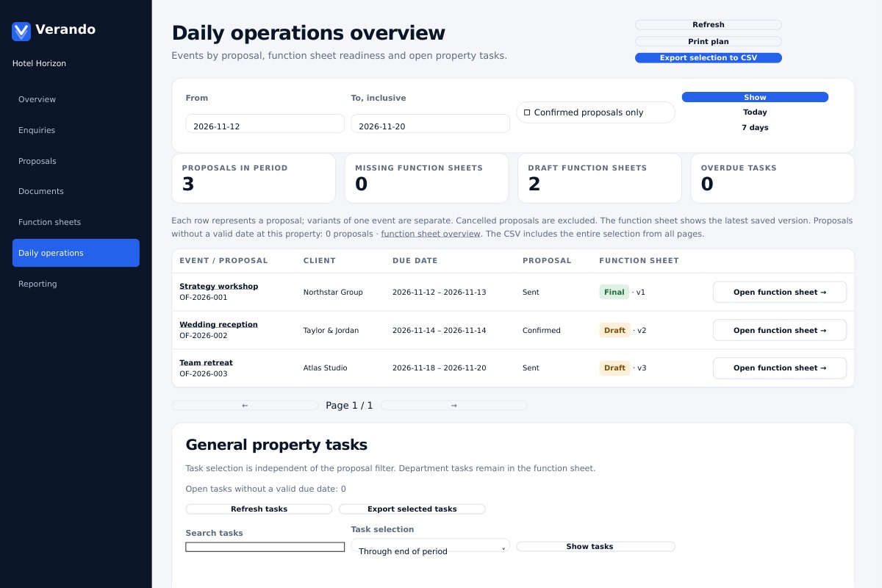Open the function sheet overview link
882x588 pixels.
(431, 234)
